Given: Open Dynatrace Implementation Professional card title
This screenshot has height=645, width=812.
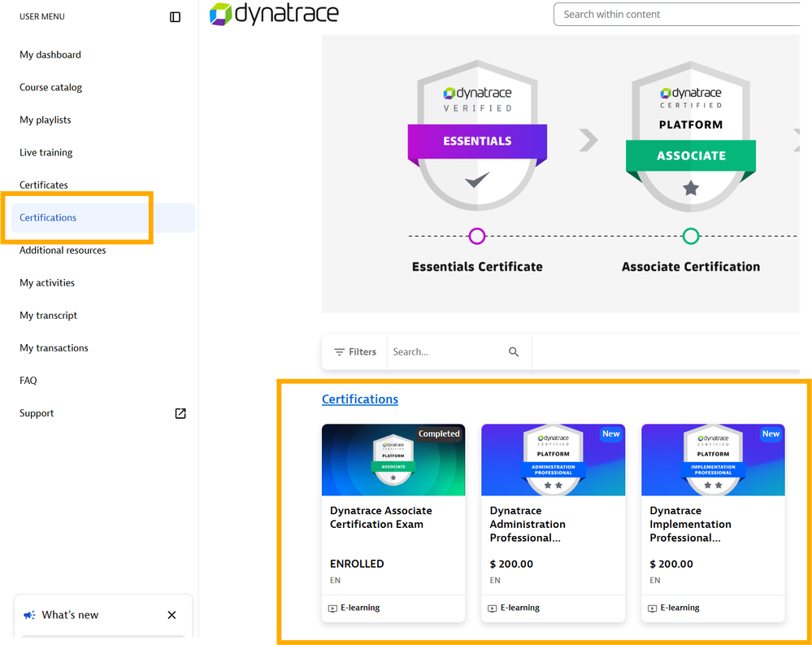Looking at the screenshot, I should point(690,525).
